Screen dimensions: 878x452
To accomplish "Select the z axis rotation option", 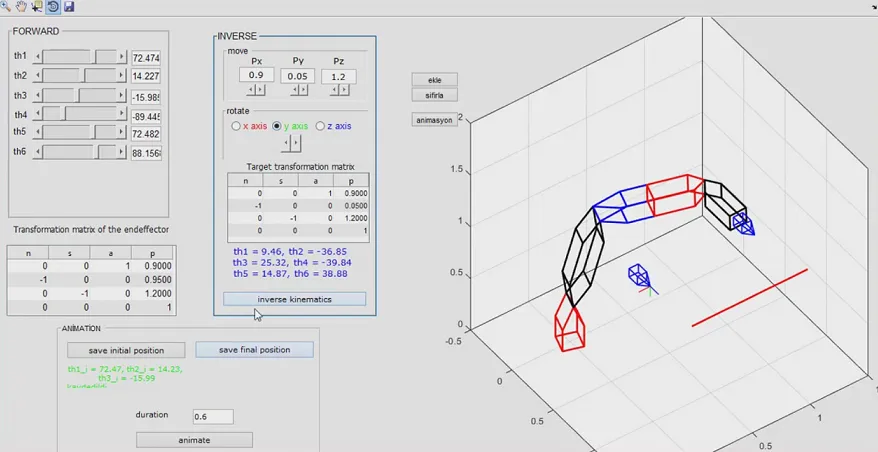I will (x=334, y=126).
